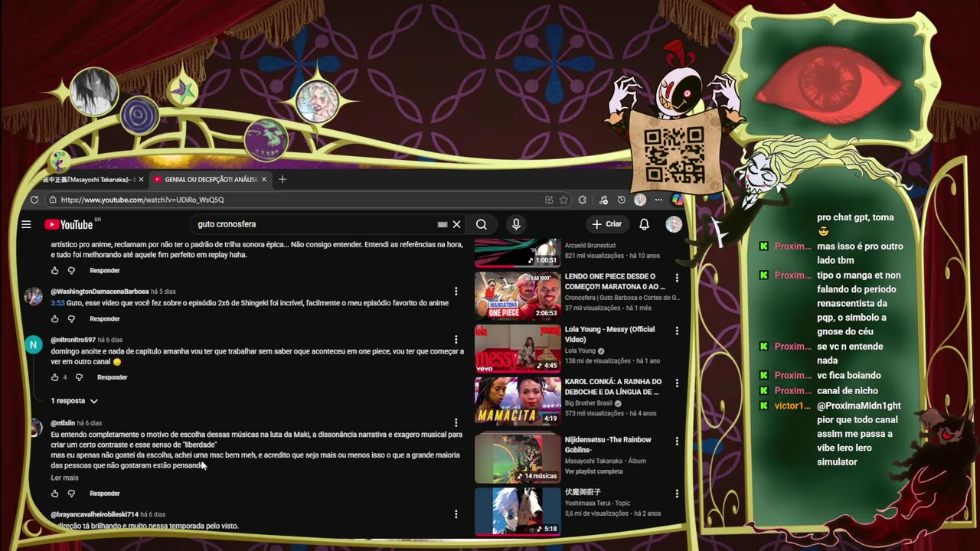This screenshot has width=980, height=551.
Task: Open LENDO ONE PIECE maratona thumbnail
Action: click(x=518, y=295)
